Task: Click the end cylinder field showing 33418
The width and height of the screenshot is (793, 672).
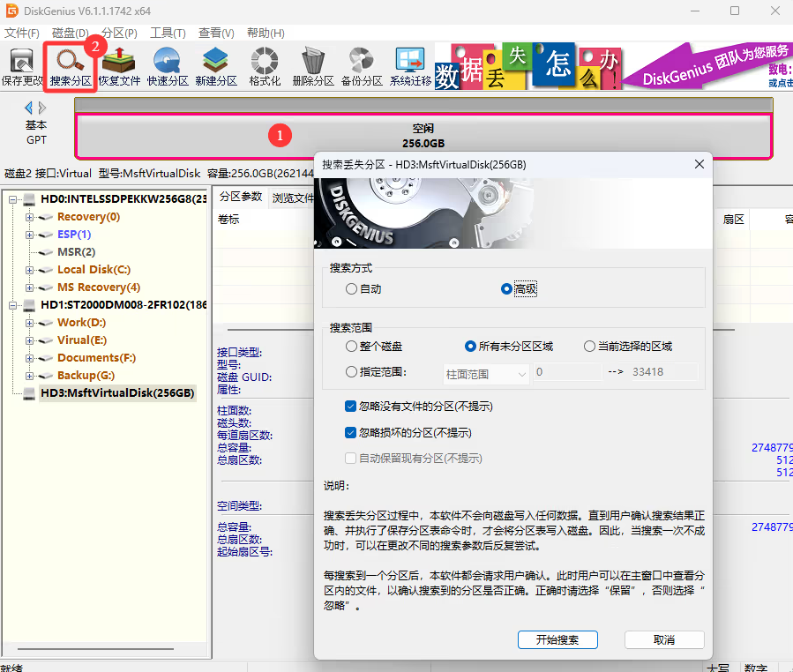Action: pos(663,372)
